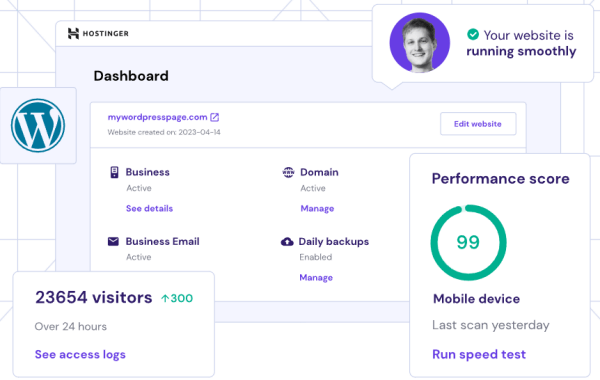Click the 23654 visitors count
This screenshot has width=600, height=380.
pos(94,297)
